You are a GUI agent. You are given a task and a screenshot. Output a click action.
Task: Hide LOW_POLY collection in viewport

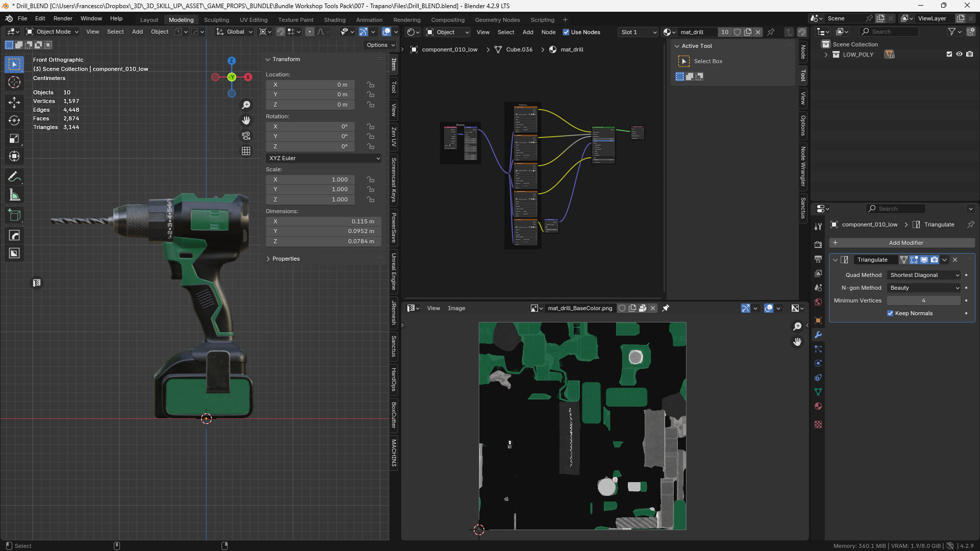point(959,54)
